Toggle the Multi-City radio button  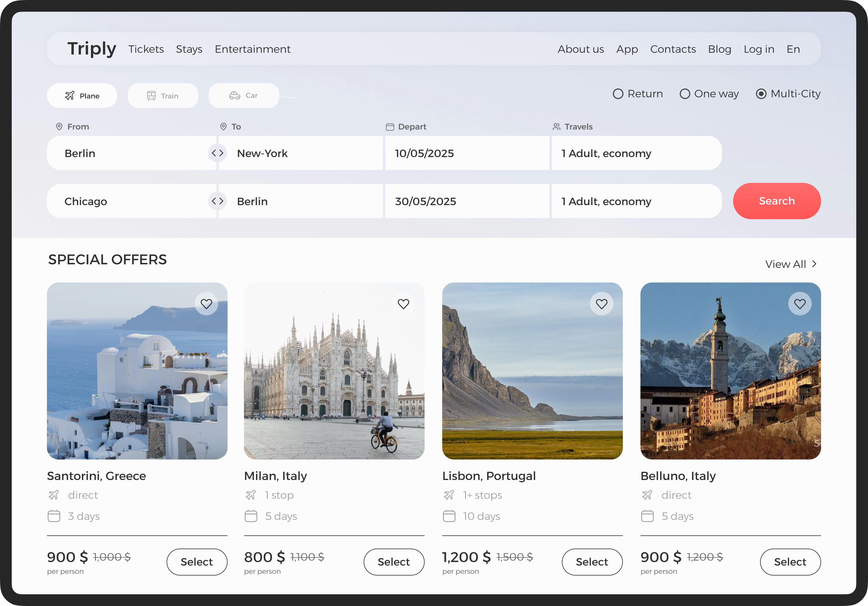click(761, 94)
